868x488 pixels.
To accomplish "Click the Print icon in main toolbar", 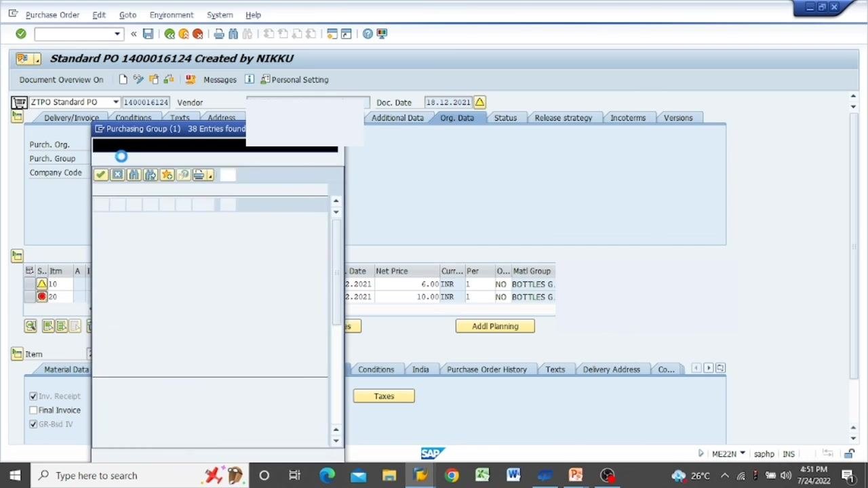I will [x=219, y=34].
